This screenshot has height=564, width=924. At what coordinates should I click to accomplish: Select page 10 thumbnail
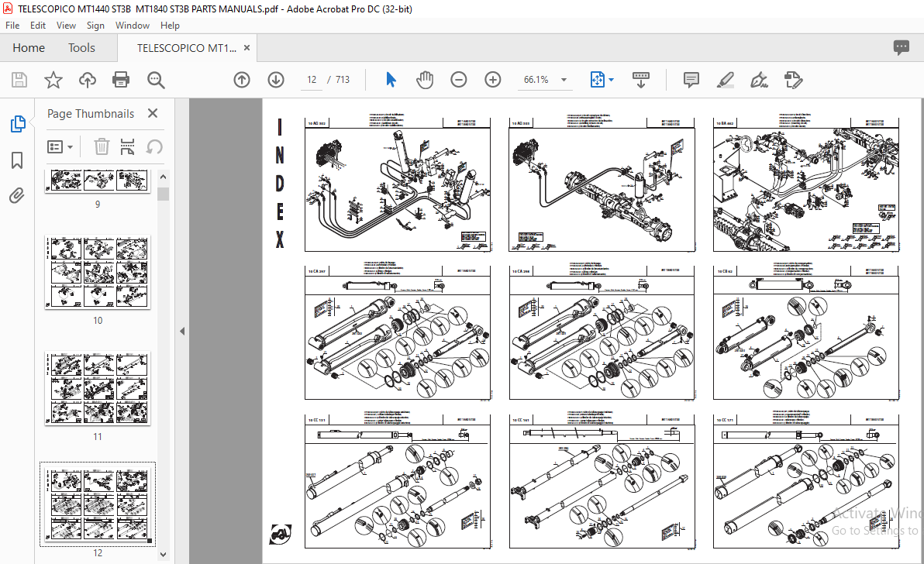(98, 273)
